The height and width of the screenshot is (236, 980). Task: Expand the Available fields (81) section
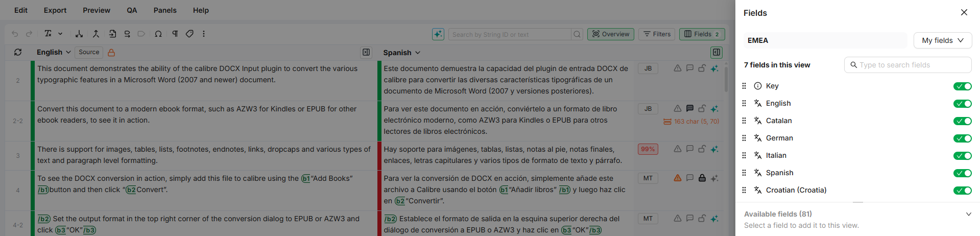click(x=968, y=214)
